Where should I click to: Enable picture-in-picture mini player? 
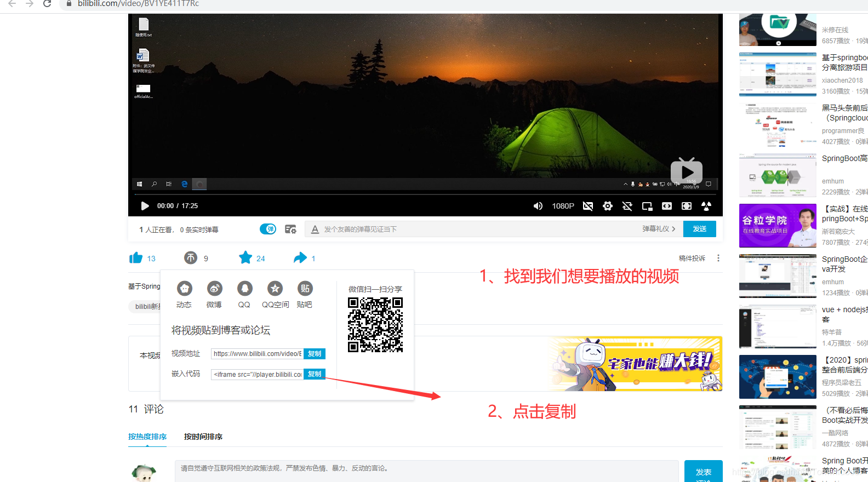click(x=647, y=206)
